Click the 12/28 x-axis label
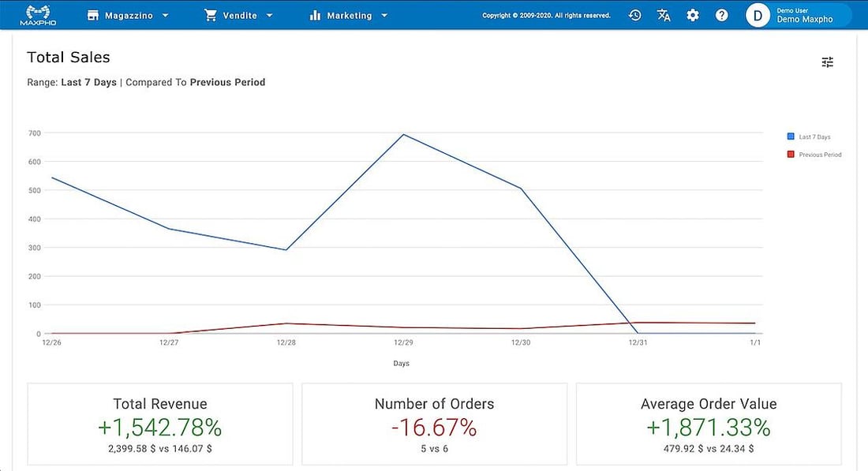 point(286,342)
